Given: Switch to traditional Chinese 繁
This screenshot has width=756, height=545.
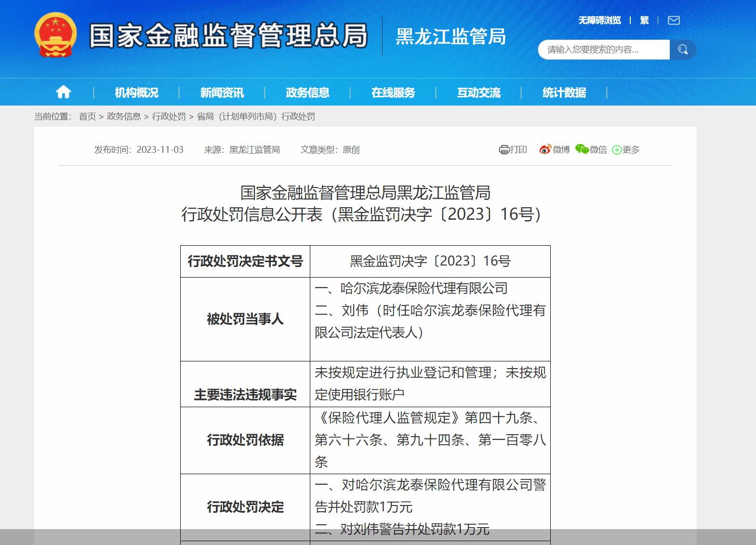Looking at the screenshot, I should click(644, 20).
